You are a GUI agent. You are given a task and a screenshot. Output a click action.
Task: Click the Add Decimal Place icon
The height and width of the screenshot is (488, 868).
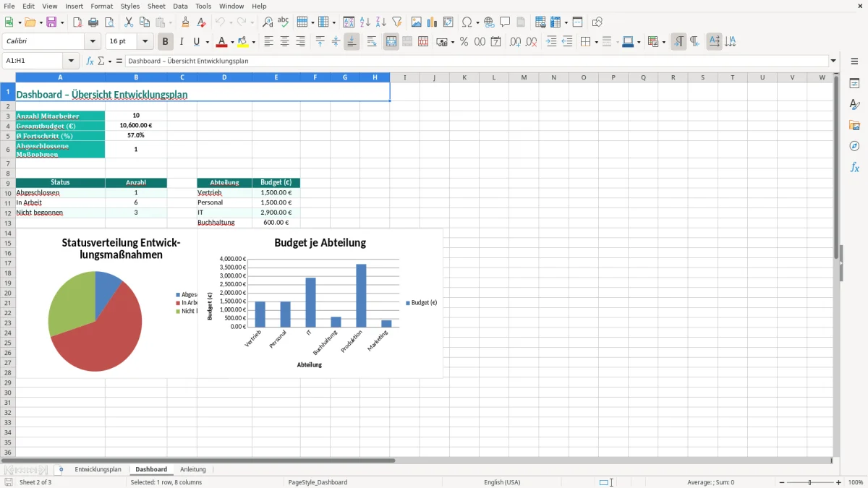(515, 42)
